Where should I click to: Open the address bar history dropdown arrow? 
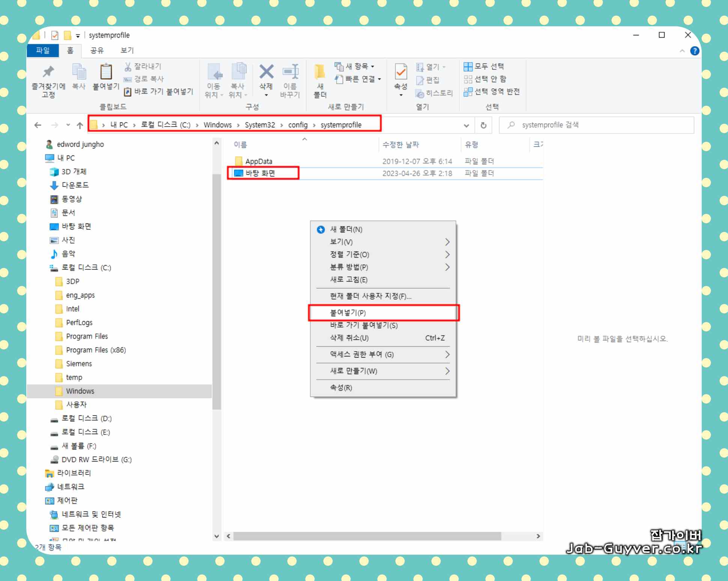466,125
